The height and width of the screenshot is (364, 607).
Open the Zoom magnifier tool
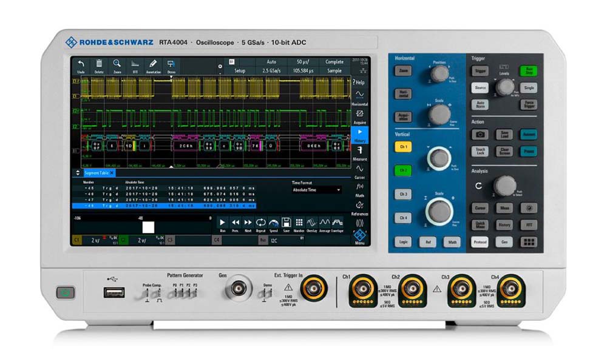click(x=117, y=64)
